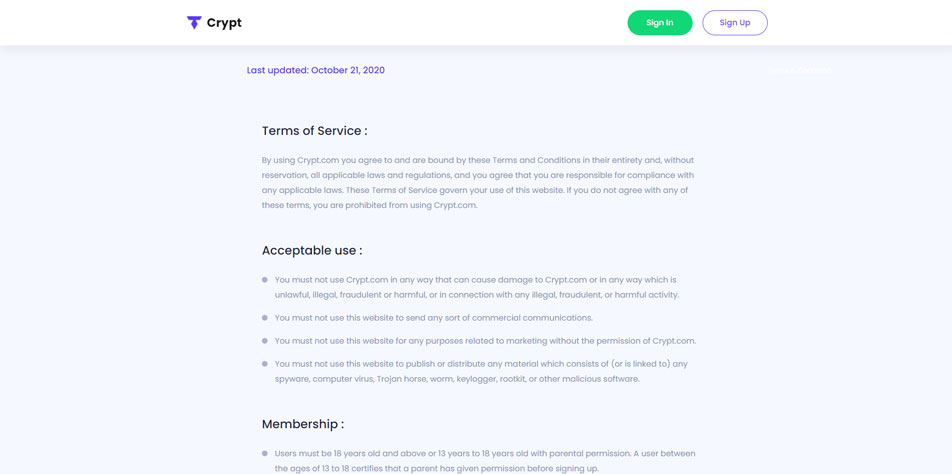Click the sentence about marketing without permission
The image size is (952, 474).
pyautogui.click(x=485, y=341)
